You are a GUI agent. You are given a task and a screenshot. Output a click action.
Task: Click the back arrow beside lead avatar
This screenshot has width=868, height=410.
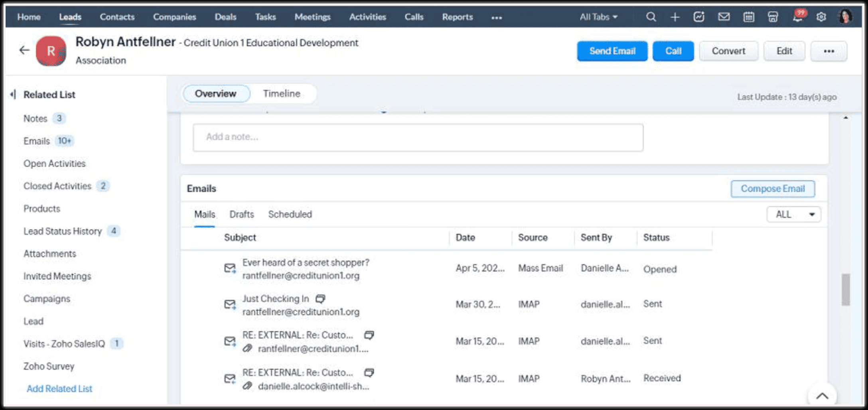coord(24,50)
